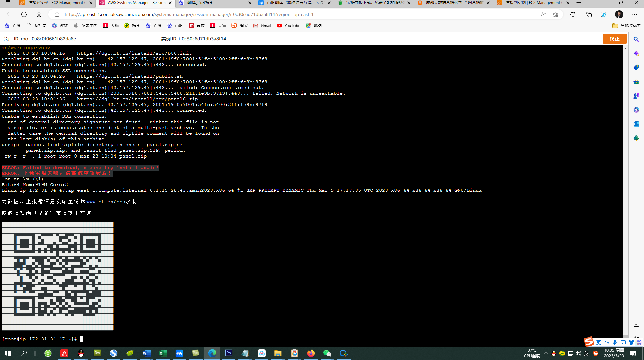Reload page in Internet Explorer mode
644x360 pixels.
click(x=604, y=14)
